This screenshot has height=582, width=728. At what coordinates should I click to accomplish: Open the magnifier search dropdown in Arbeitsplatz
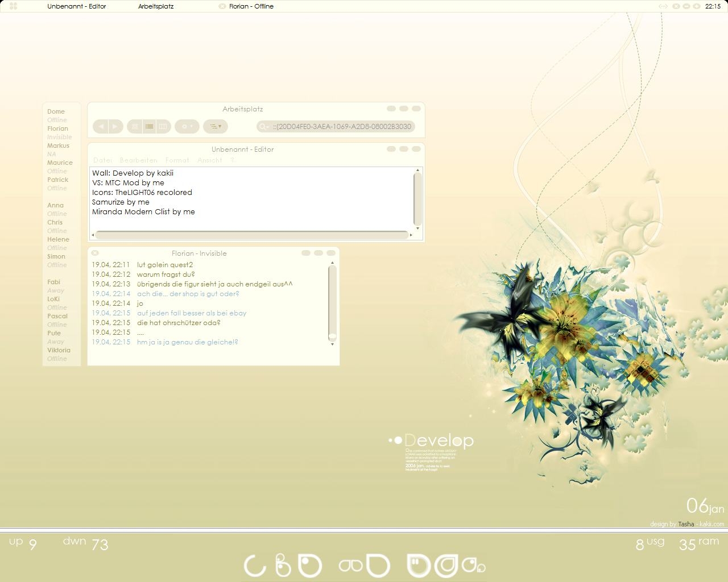pyautogui.click(x=263, y=126)
